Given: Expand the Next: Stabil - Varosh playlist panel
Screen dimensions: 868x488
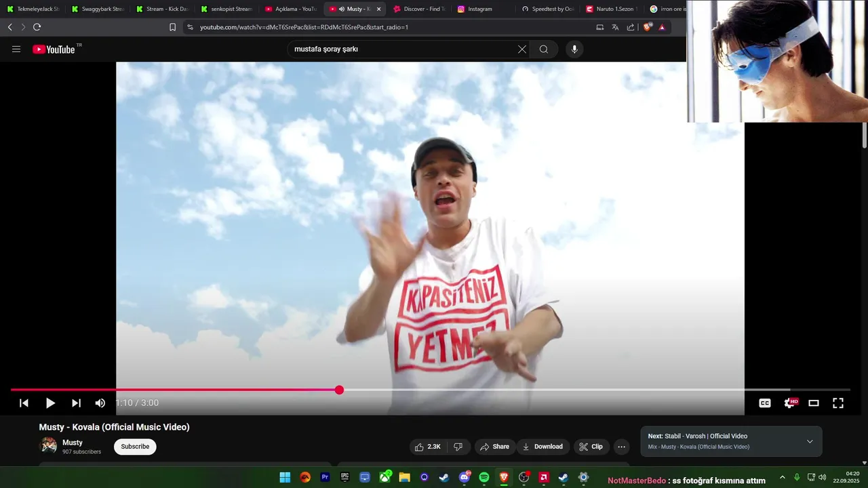Looking at the screenshot, I should coord(810,441).
